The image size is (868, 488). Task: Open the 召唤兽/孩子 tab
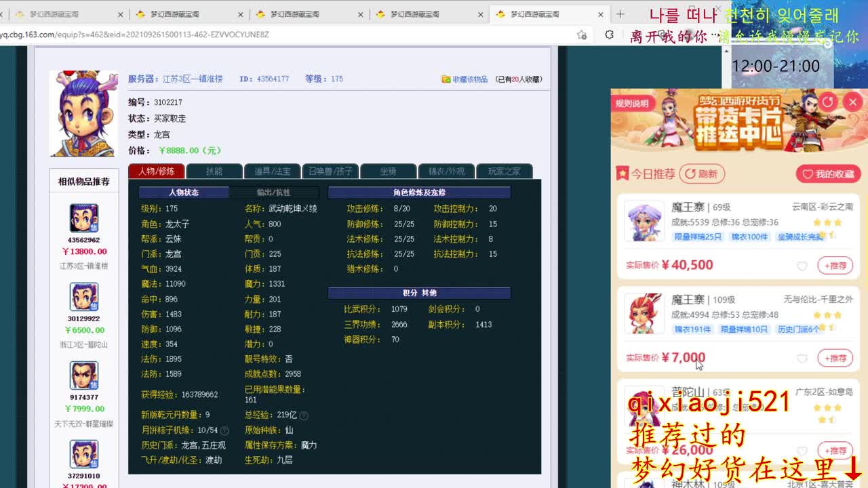(x=330, y=171)
